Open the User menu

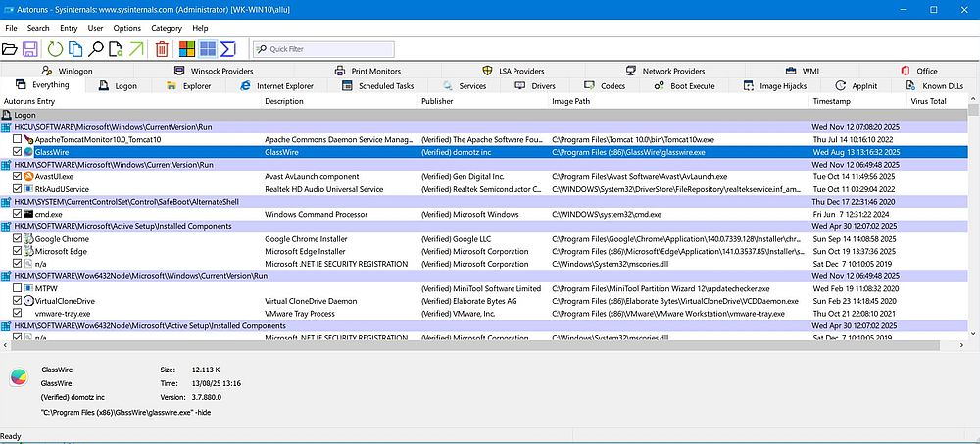click(x=96, y=28)
